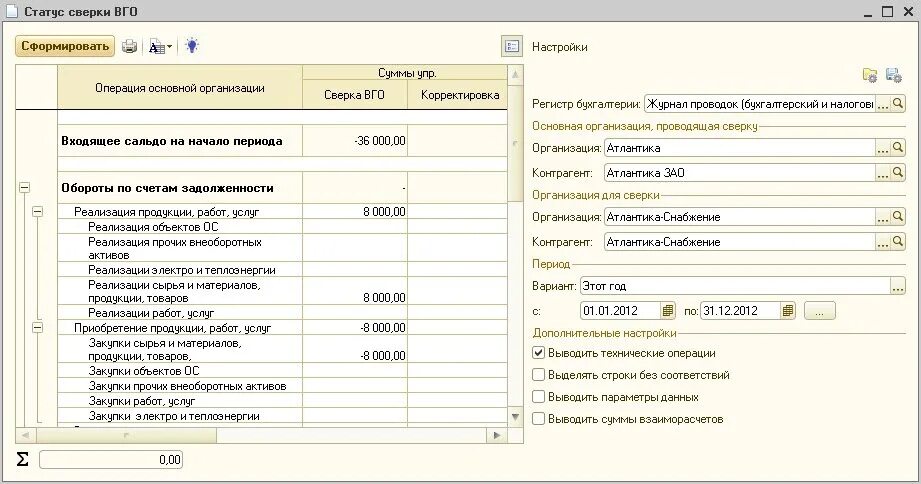Collapse Обороты по счетам задолженности group
Screen dimensions: 921x484
tap(24, 188)
